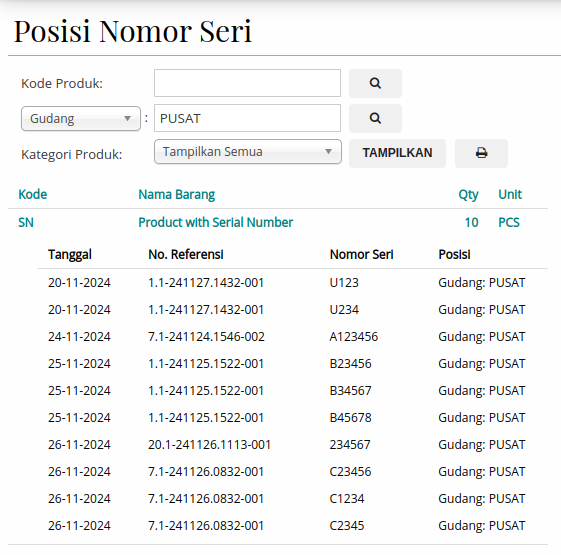561x555 pixels.
Task: Click the Unit column header
Action: coord(510,194)
